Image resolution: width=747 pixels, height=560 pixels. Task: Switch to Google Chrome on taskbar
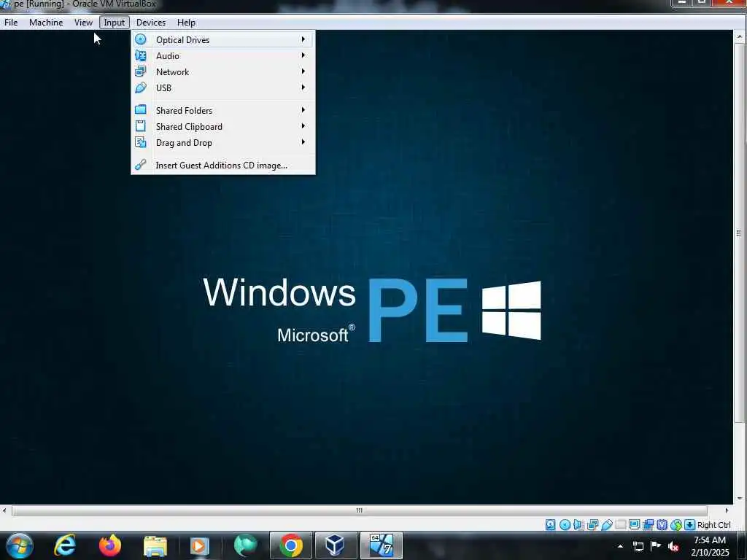coord(291,545)
